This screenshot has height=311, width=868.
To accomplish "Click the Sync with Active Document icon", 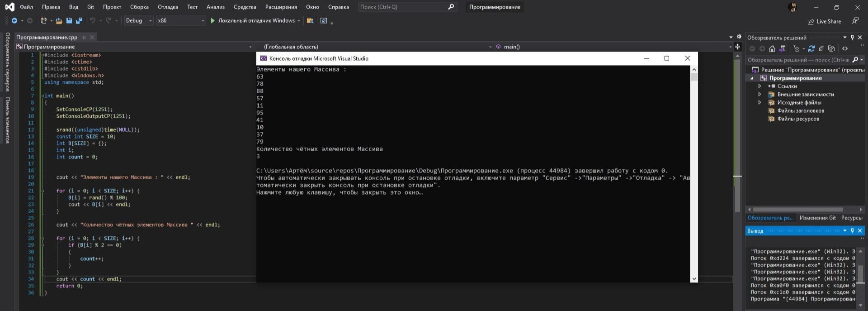I will point(811,49).
